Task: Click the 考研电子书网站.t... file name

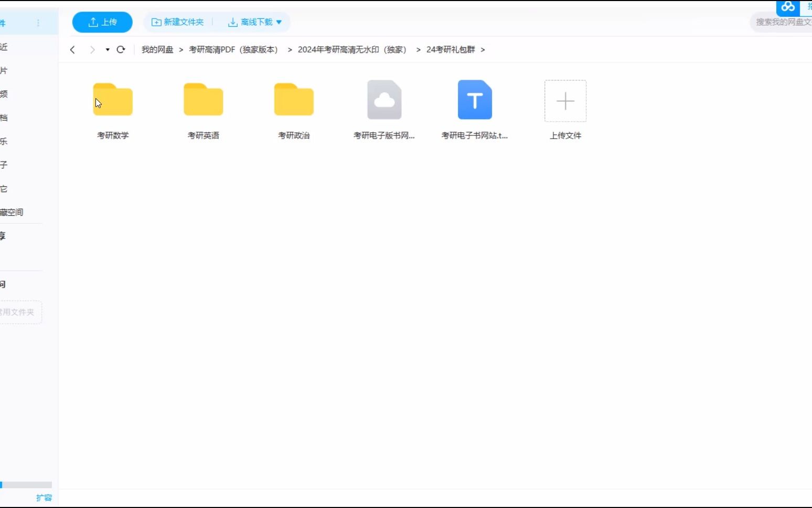Action: pos(475,135)
